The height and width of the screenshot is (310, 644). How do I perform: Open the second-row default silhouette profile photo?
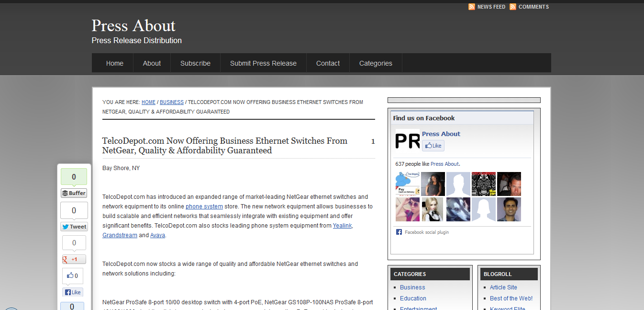(x=484, y=209)
